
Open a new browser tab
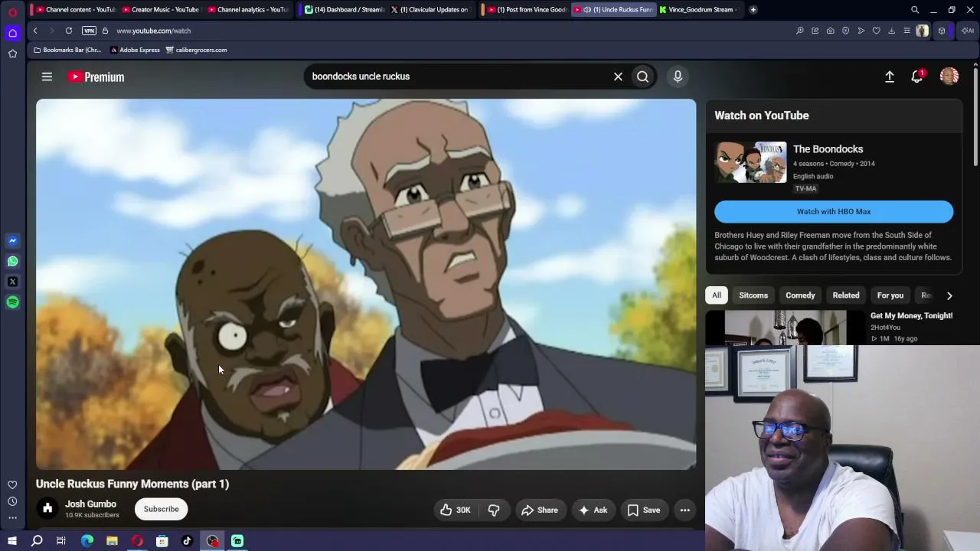click(x=753, y=10)
